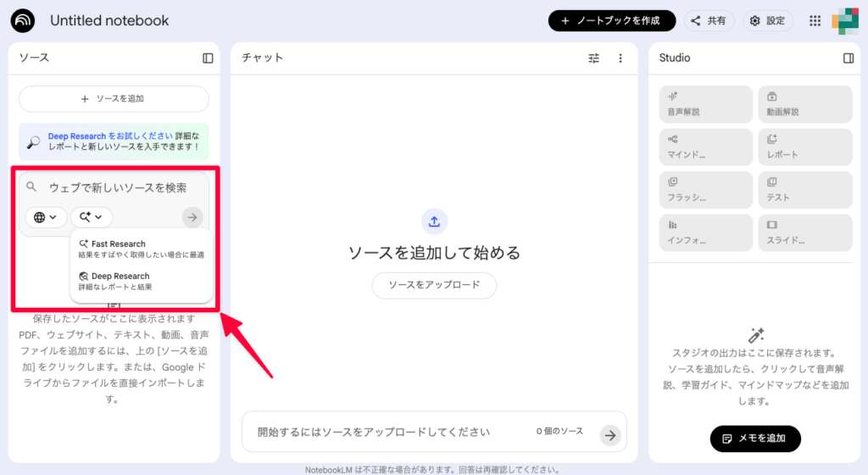Viewport: 868px width, 475px height.
Task: Click the 0 個のソース count
Action: pos(559,431)
